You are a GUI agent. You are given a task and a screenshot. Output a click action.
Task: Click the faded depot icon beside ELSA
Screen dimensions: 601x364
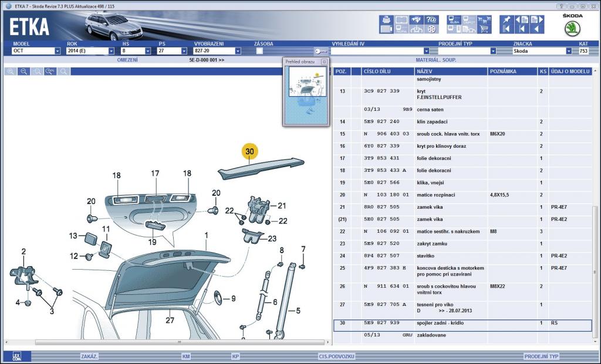[469, 20]
